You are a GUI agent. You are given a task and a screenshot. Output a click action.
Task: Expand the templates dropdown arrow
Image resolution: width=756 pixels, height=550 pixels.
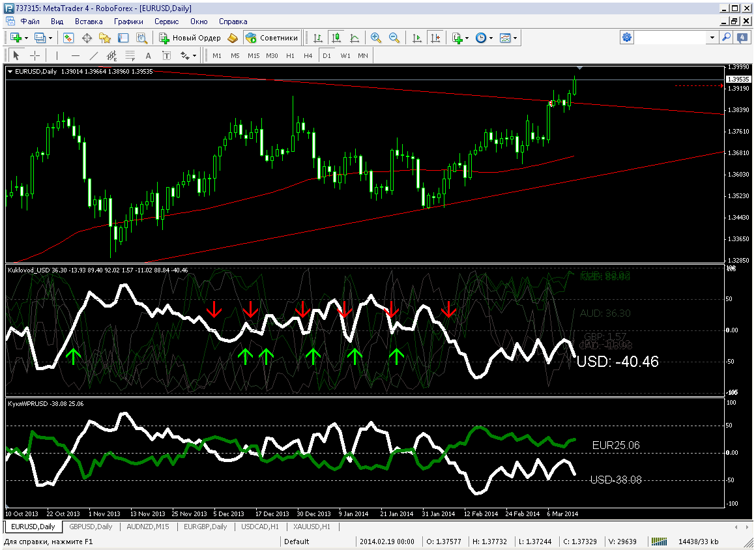coord(516,38)
